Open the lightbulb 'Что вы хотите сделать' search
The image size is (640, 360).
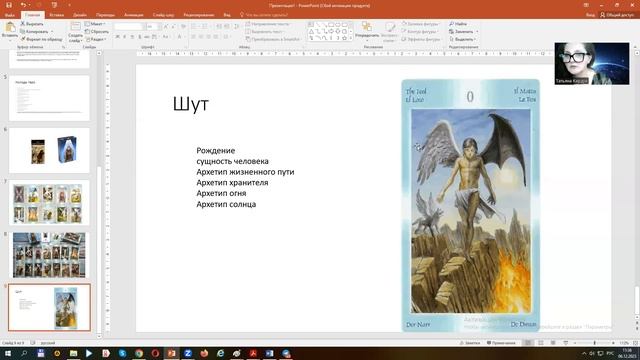264,15
